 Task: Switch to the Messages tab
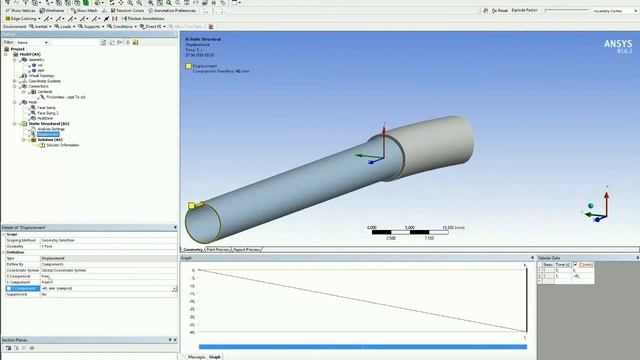pos(196,357)
